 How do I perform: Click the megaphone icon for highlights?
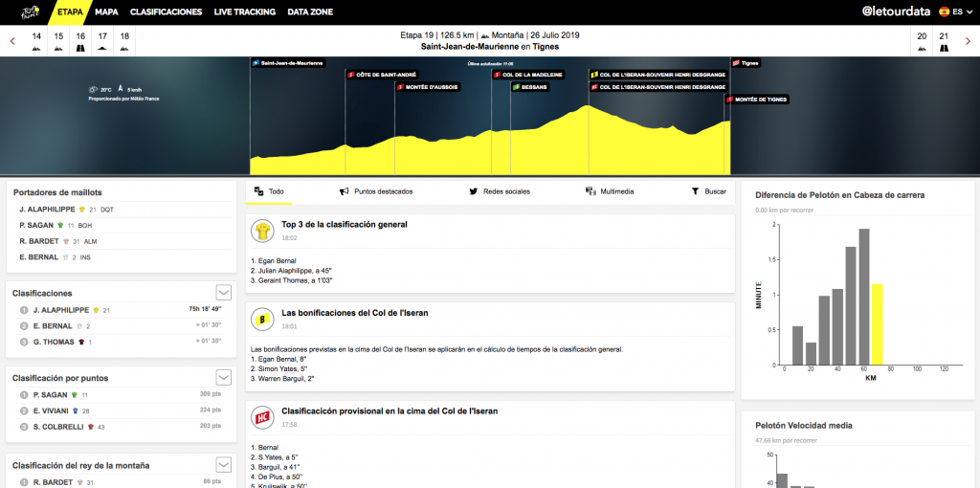(344, 191)
